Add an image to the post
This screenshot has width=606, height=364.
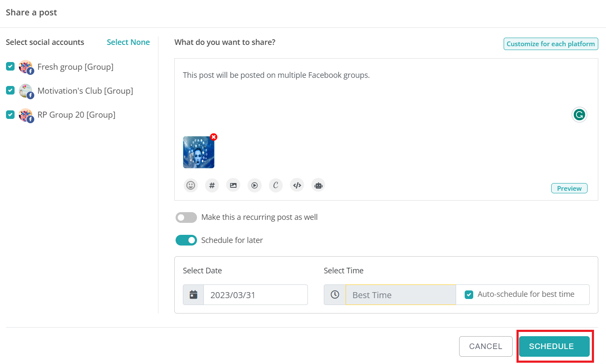point(233,185)
